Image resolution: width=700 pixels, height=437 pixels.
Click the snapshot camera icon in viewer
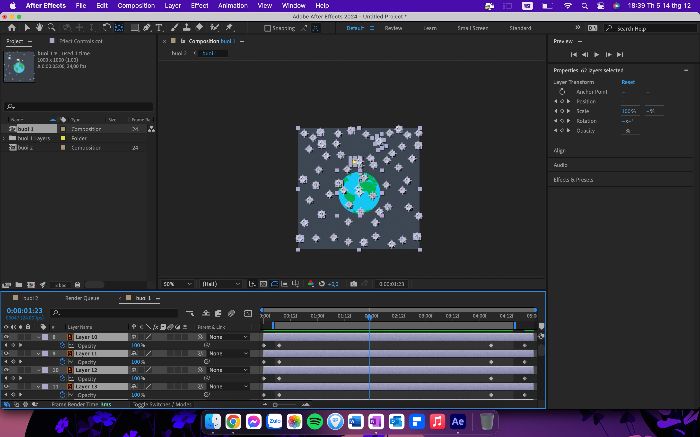pos(354,284)
